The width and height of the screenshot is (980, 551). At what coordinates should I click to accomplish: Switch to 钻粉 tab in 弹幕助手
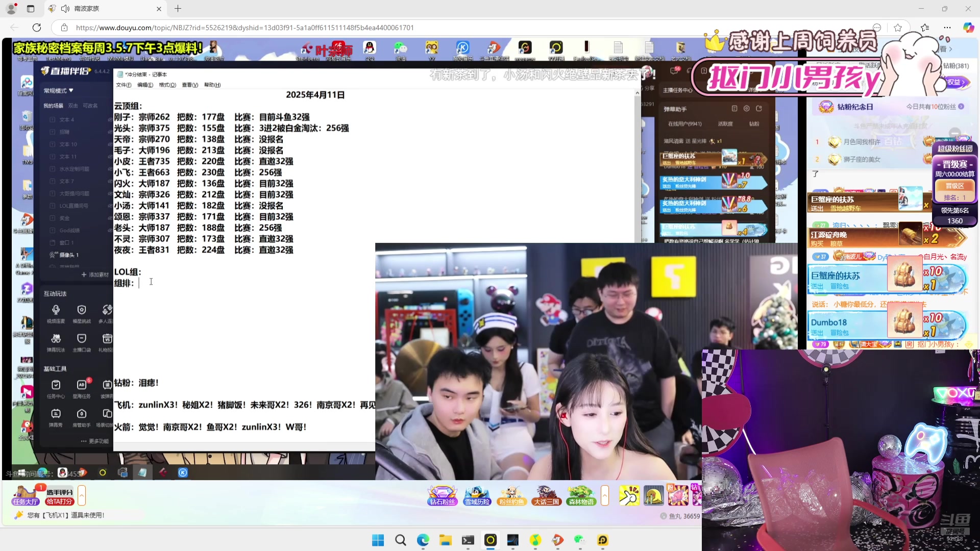[x=754, y=124]
